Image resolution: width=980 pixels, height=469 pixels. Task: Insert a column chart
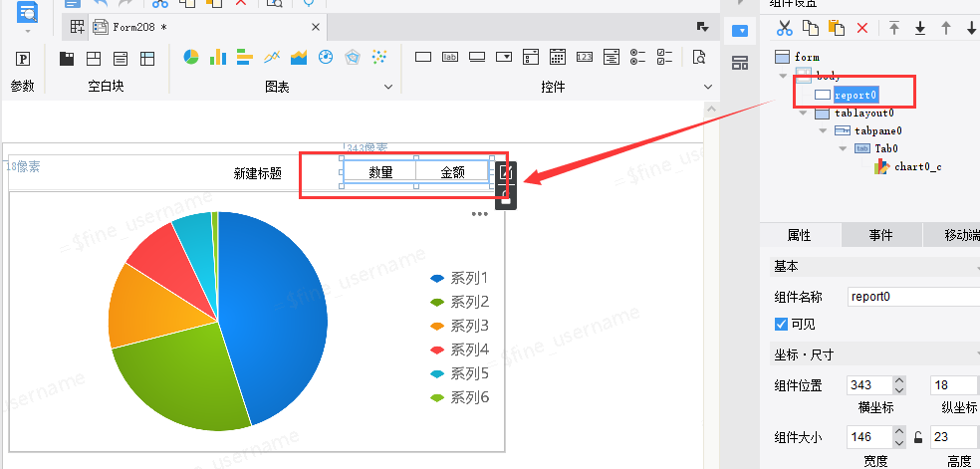(218, 57)
